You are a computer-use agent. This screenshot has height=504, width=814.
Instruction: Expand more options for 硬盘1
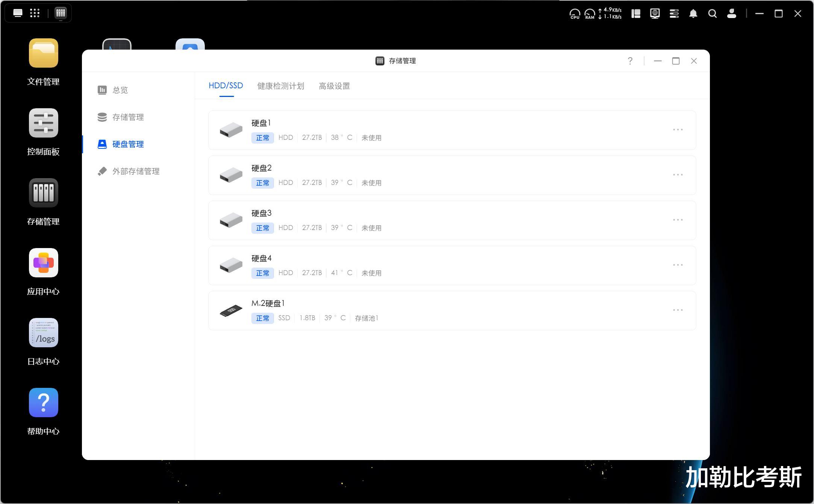[678, 130]
